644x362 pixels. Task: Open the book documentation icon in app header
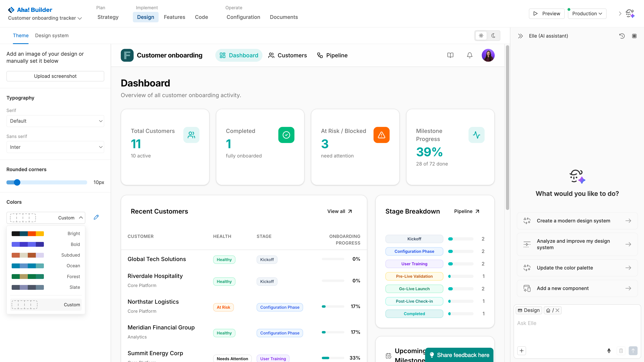[450, 55]
